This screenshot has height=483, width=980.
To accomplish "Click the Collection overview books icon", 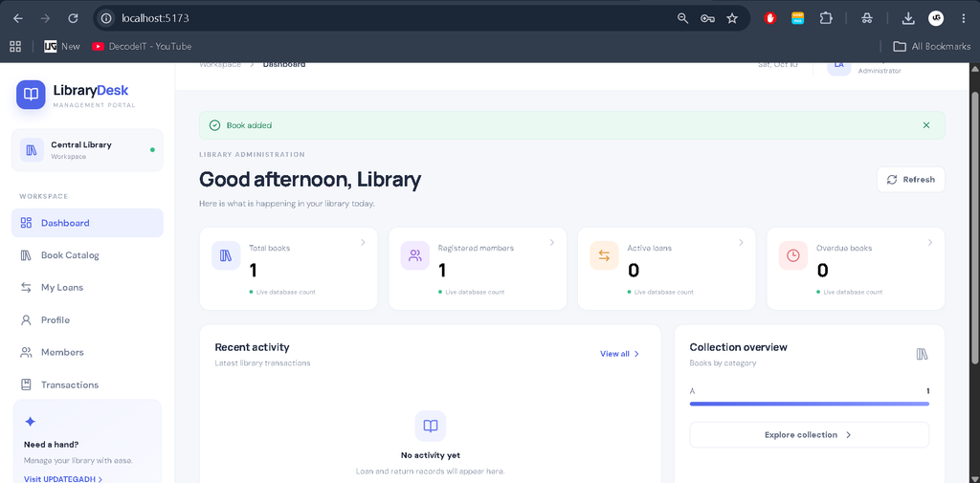I will coord(922,354).
